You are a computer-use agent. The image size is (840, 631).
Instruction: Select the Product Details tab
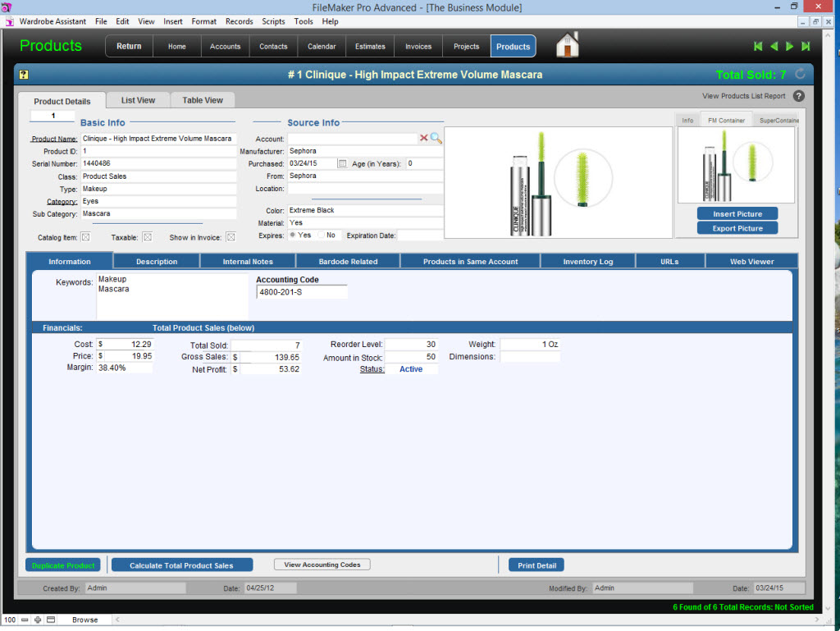coord(62,101)
